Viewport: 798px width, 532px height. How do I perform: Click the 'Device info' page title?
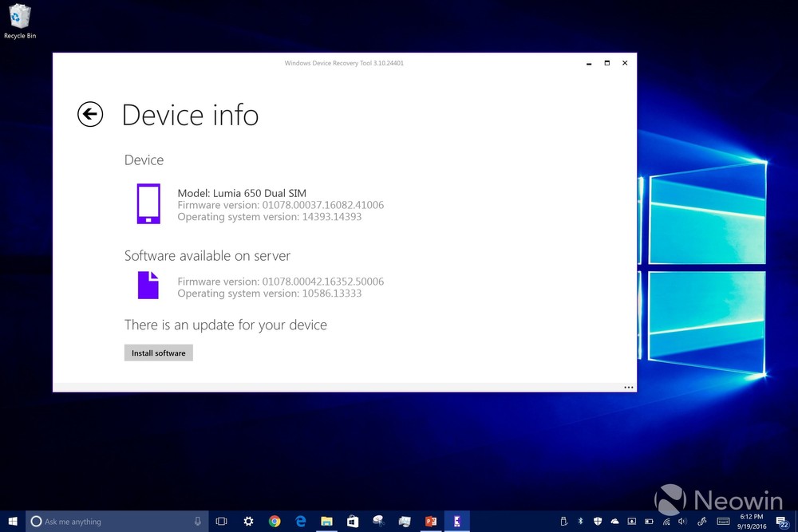(x=190, y=115)
